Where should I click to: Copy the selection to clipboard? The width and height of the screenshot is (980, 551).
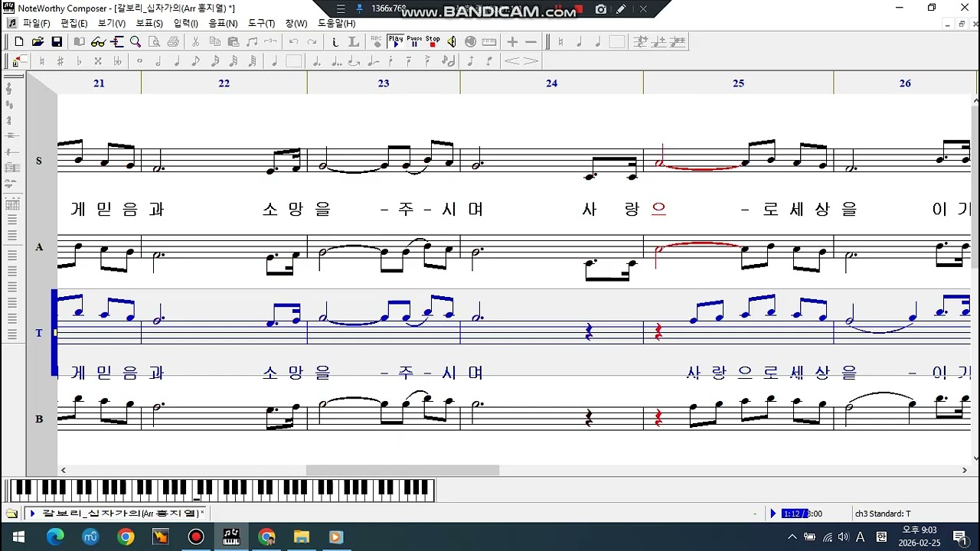click(x=214, y=42)
